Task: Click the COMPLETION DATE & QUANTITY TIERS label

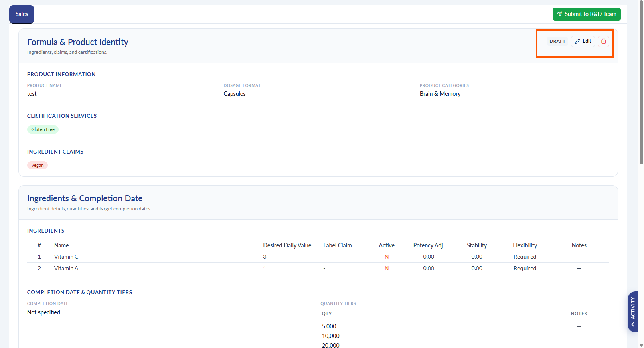Action: (79, 292)
